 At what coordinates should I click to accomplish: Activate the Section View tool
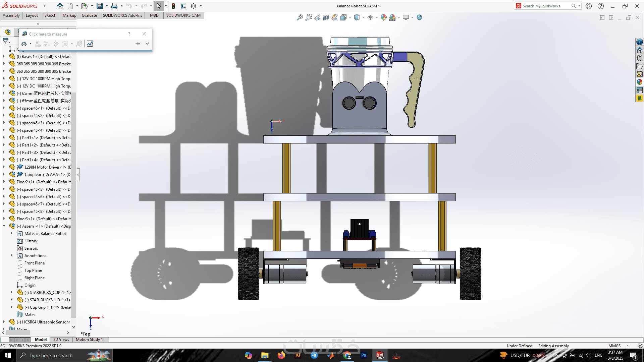point(326,17)
